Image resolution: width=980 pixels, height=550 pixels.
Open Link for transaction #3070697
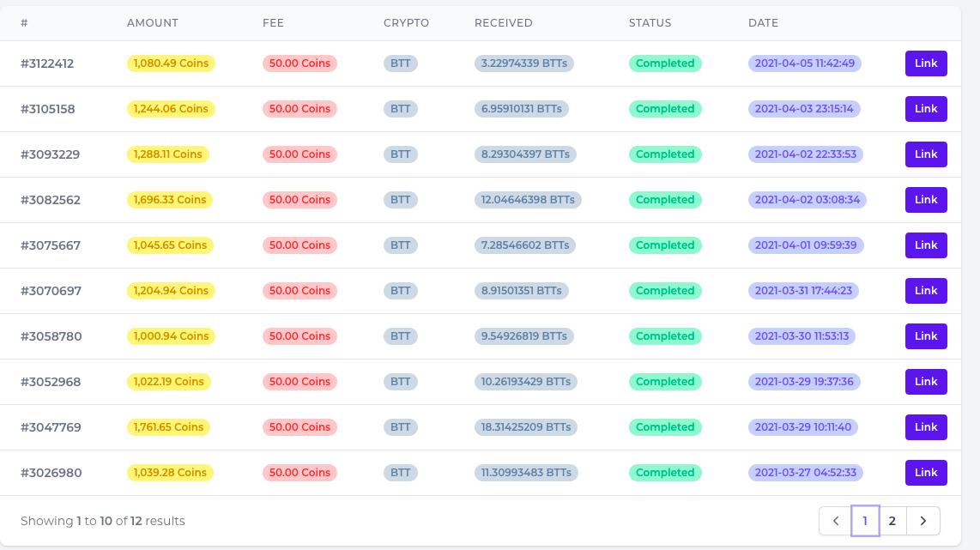(x=926, y=291)
